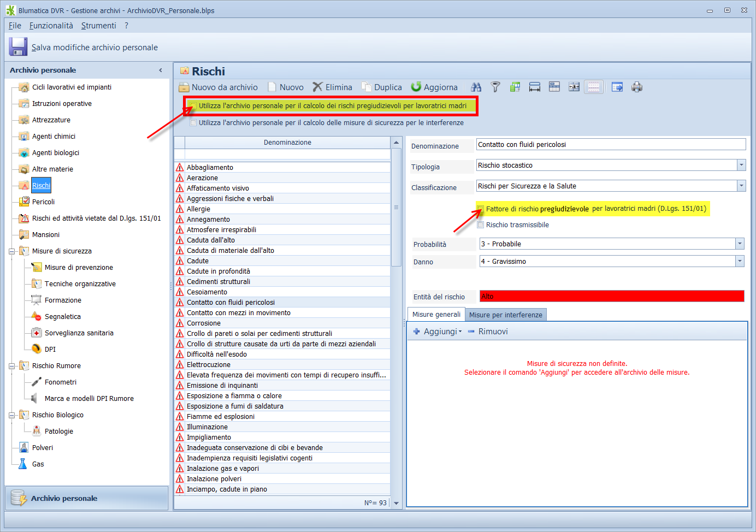Open the Probabilità dropdown

point(740,244)
